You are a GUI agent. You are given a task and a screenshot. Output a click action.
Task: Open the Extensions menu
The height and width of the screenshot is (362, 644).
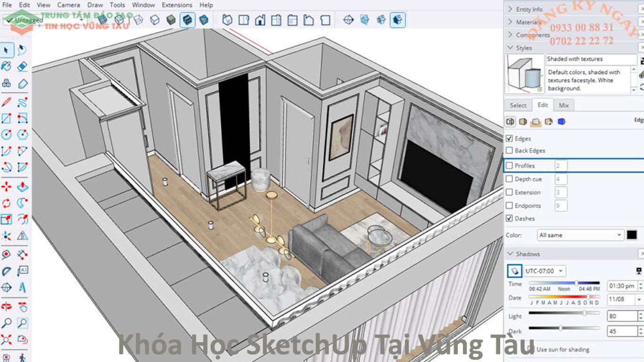pos(177,5)
